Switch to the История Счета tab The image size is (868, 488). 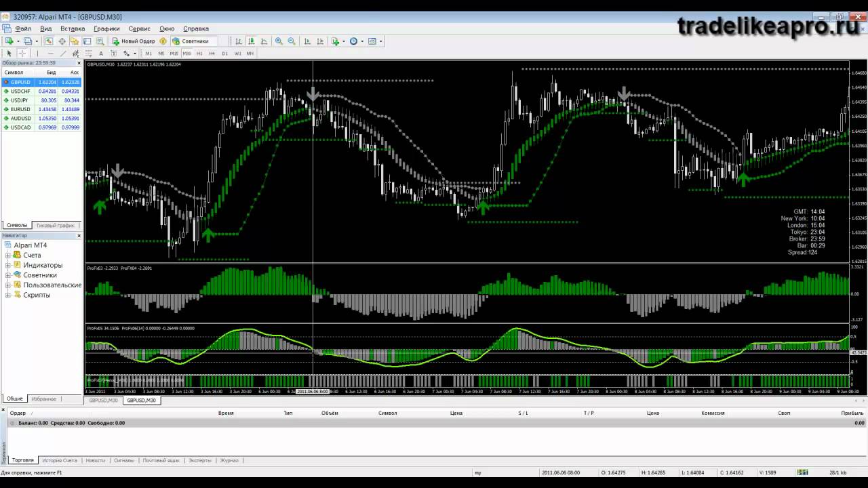tap(60, 460)
